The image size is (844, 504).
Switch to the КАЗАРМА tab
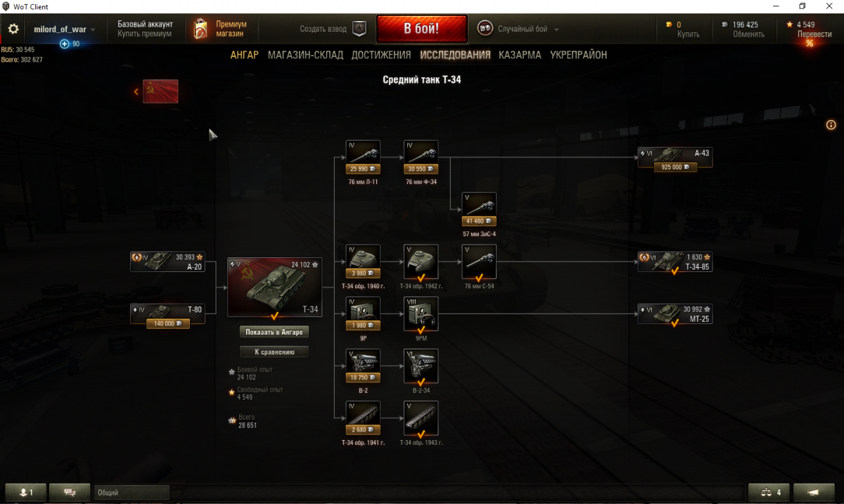point(520,55)
